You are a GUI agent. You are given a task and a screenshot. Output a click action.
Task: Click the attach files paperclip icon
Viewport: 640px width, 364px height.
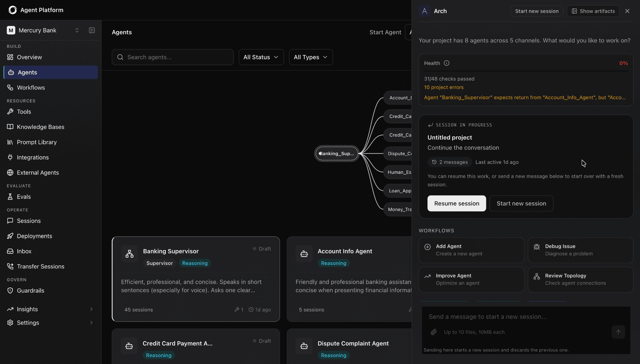[434, 332]
